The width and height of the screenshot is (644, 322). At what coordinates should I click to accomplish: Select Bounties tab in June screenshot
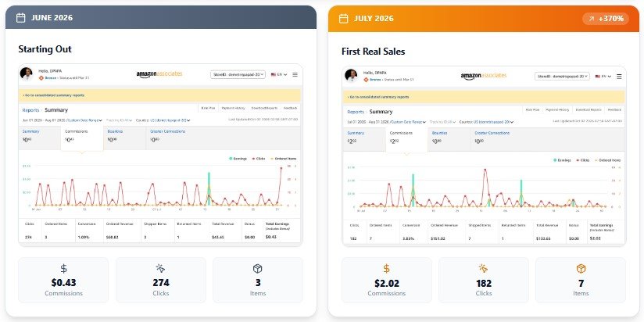(124, 137)
